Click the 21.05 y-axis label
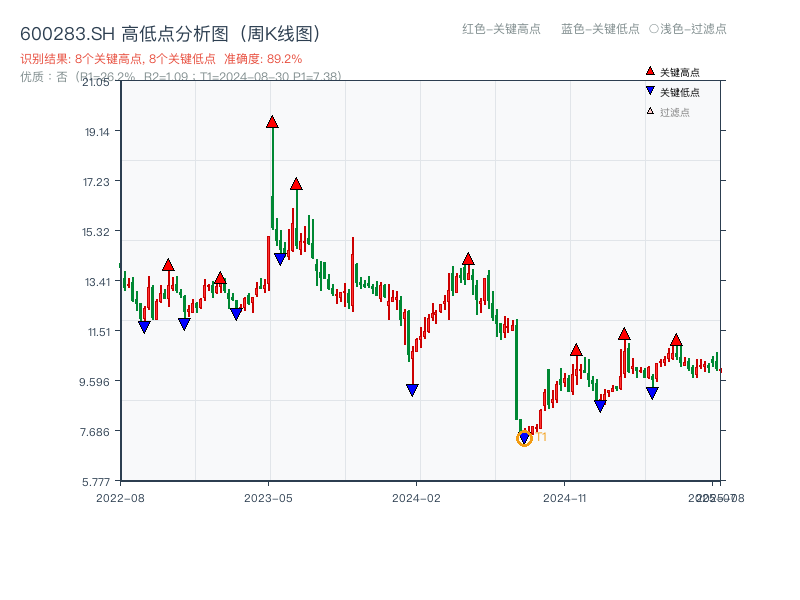 (x=95, y=82)
